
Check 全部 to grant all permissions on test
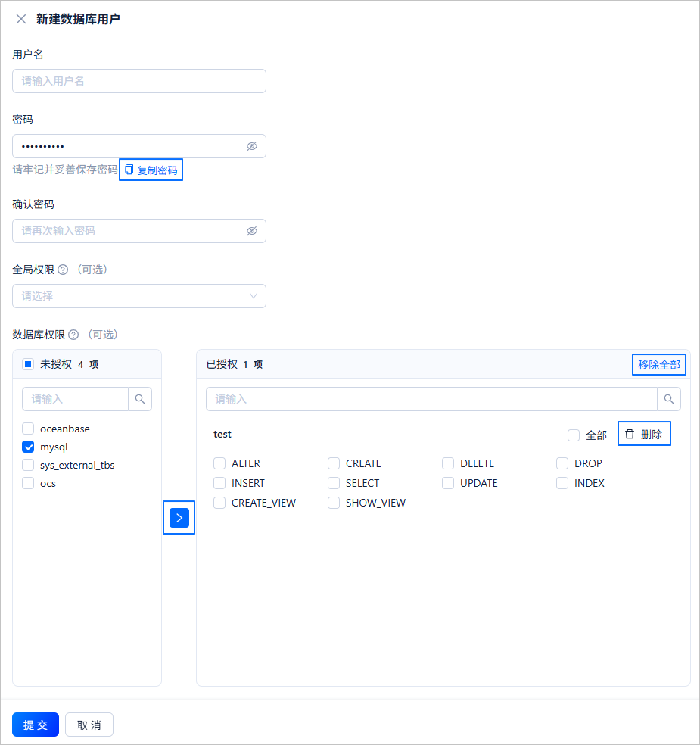coord(573,434)
